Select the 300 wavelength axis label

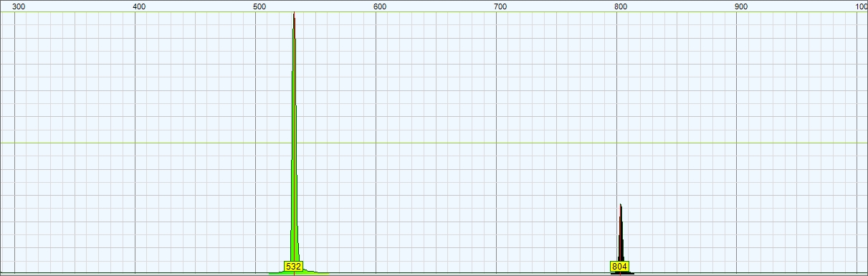[x=19, y=6]
